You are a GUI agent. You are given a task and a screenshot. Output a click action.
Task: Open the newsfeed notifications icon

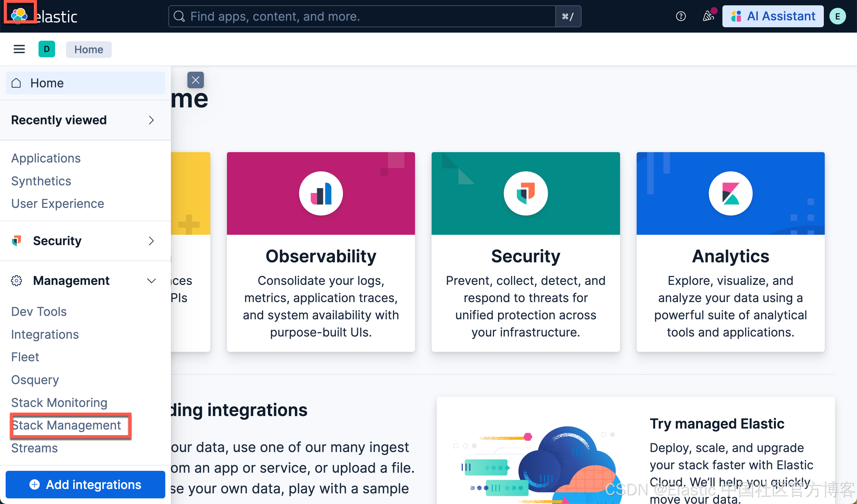click(708, 16)
